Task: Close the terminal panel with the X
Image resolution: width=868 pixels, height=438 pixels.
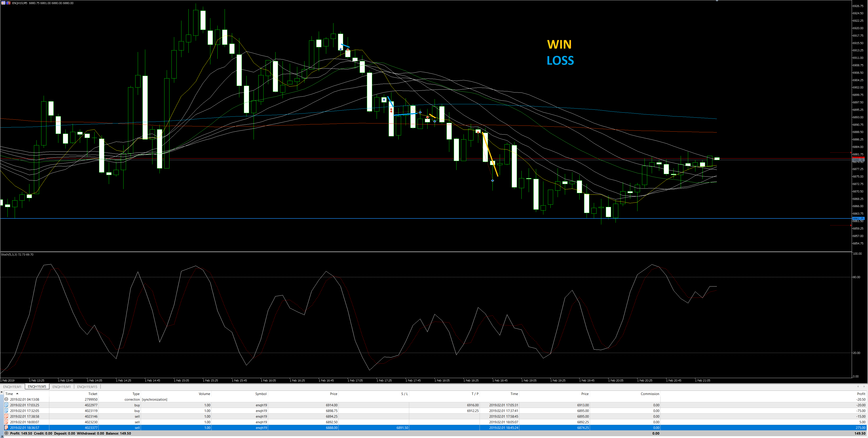Action: pyautogui.click(x=2, y=392)
